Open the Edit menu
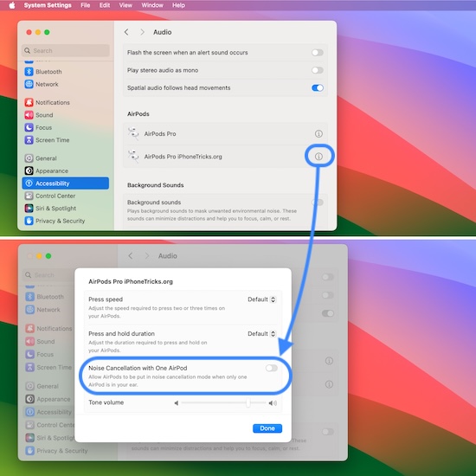 (105, 5)
